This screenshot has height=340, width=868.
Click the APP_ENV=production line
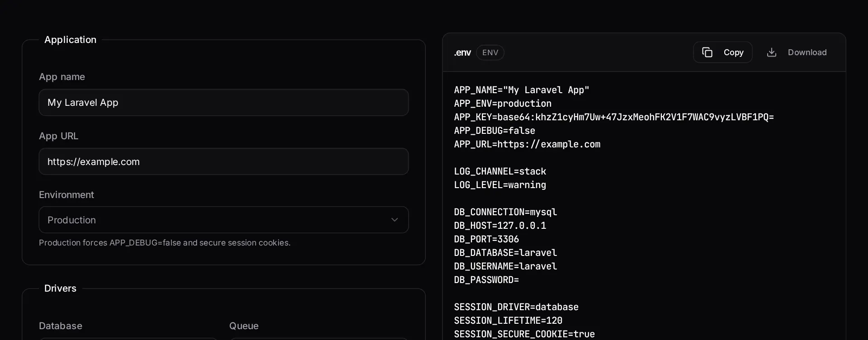click(503, 104)
